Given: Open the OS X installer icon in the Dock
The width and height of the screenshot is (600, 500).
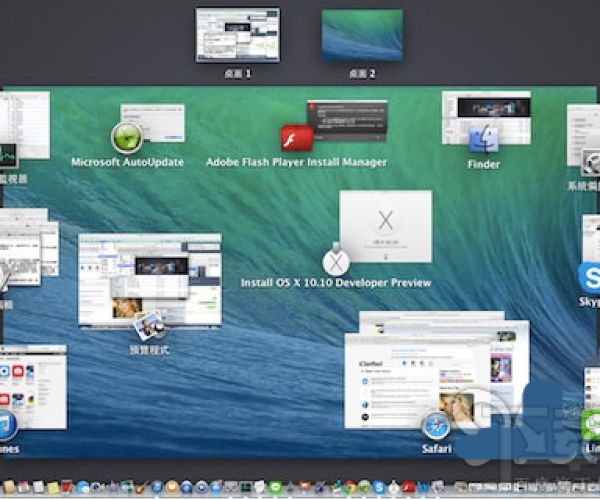Looking at the screenshot, I should coord(394,487).
